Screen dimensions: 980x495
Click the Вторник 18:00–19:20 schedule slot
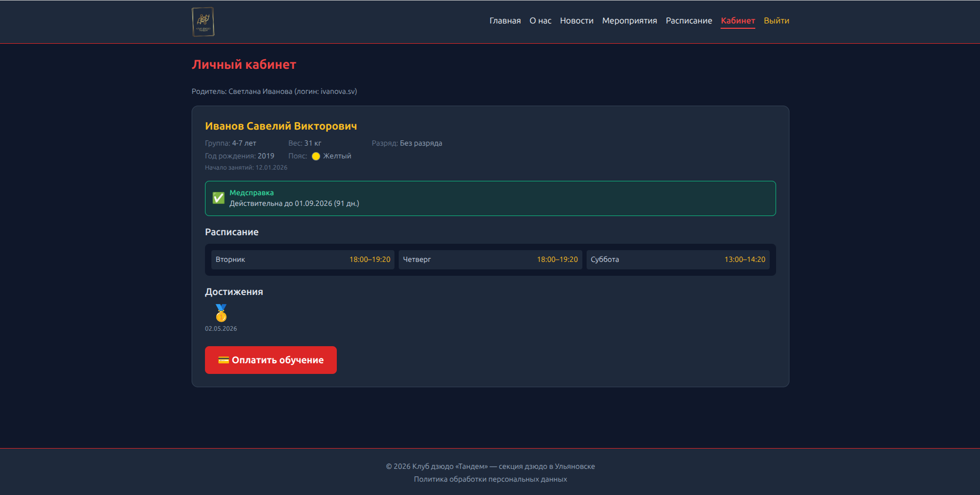click(303, 260)
